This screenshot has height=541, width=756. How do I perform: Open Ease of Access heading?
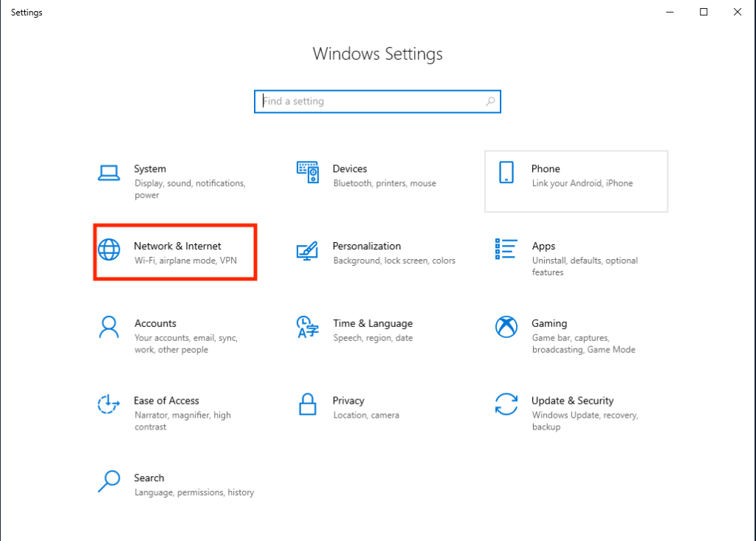(166, 401)
